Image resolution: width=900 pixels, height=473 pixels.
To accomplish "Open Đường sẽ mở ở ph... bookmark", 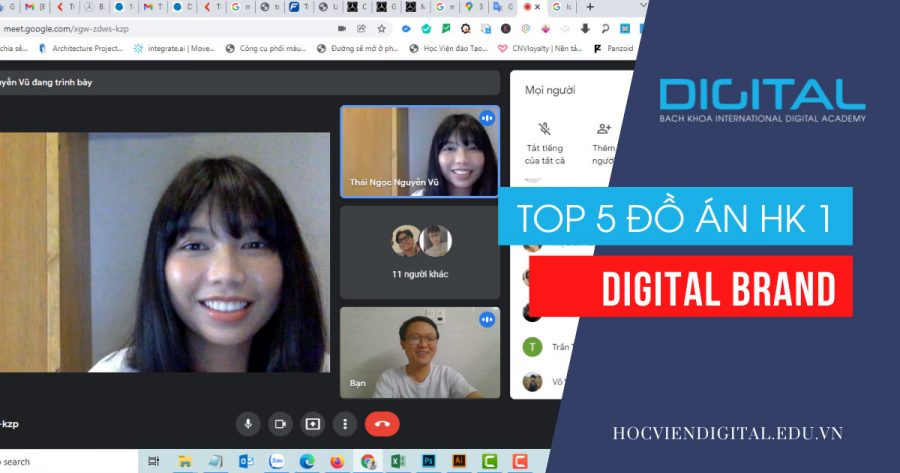I will pos(358,49).
